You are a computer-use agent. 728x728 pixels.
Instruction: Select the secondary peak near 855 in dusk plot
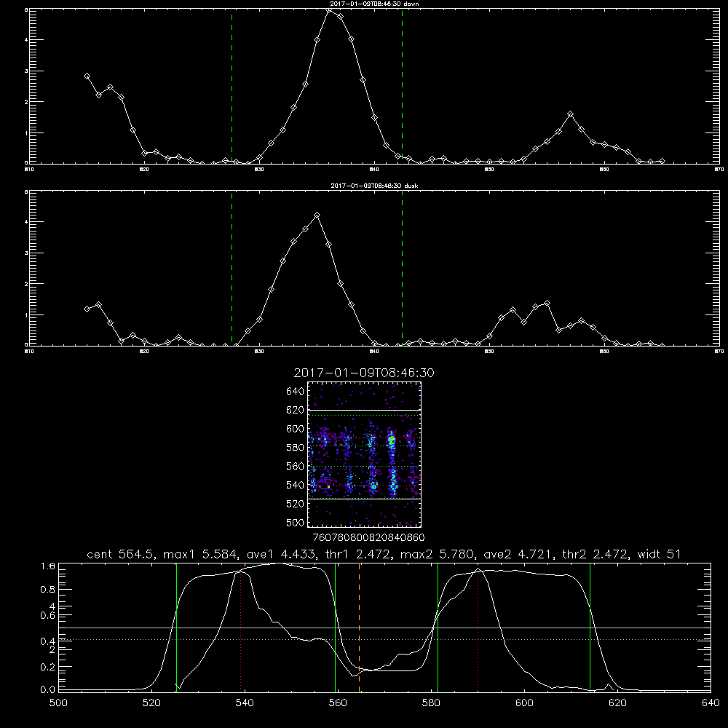547,304
